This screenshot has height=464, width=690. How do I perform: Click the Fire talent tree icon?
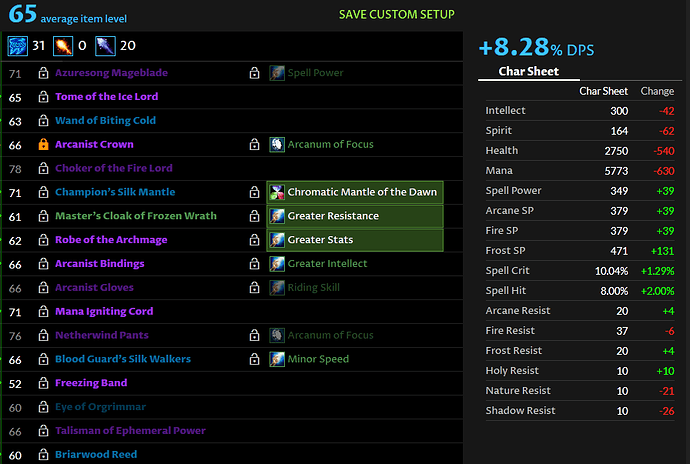click(x=63, y=46)
